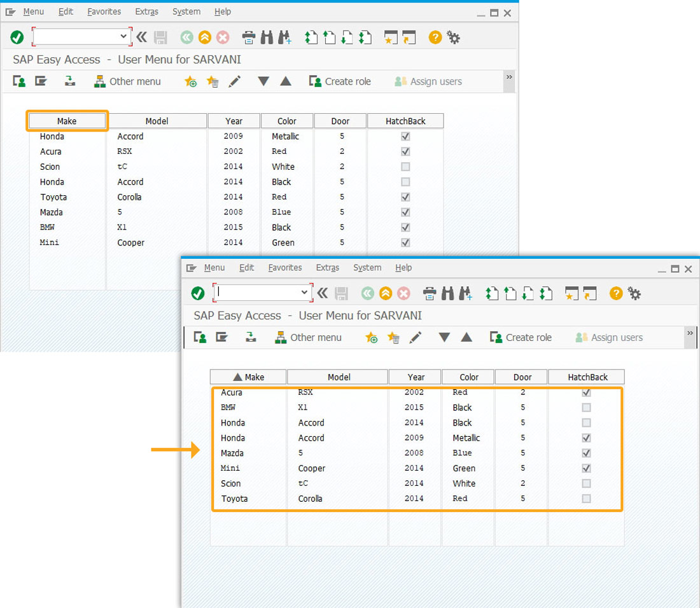Click the green Back icon in back window
The image size is (700, 608).
coord(187,38)
